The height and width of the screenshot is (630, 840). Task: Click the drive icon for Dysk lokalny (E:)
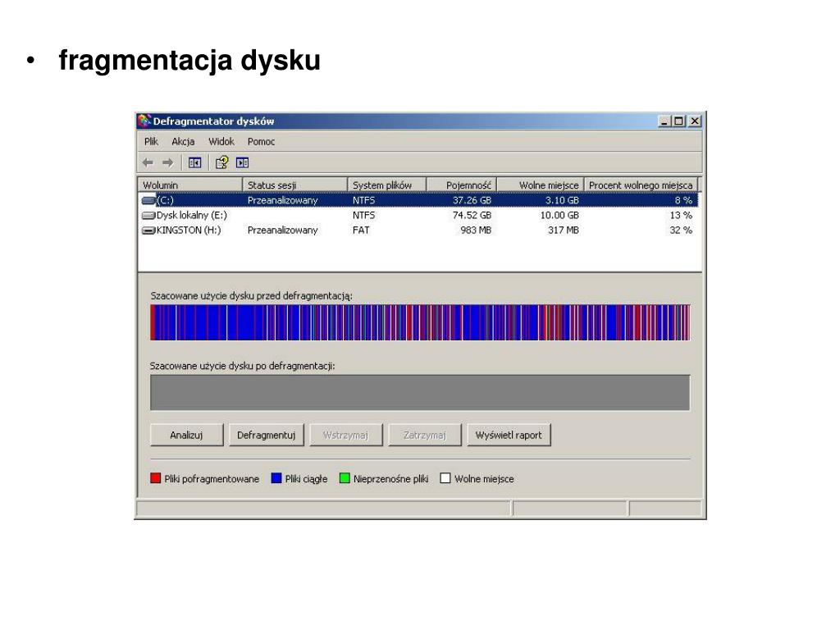click(x=148, y=216)
